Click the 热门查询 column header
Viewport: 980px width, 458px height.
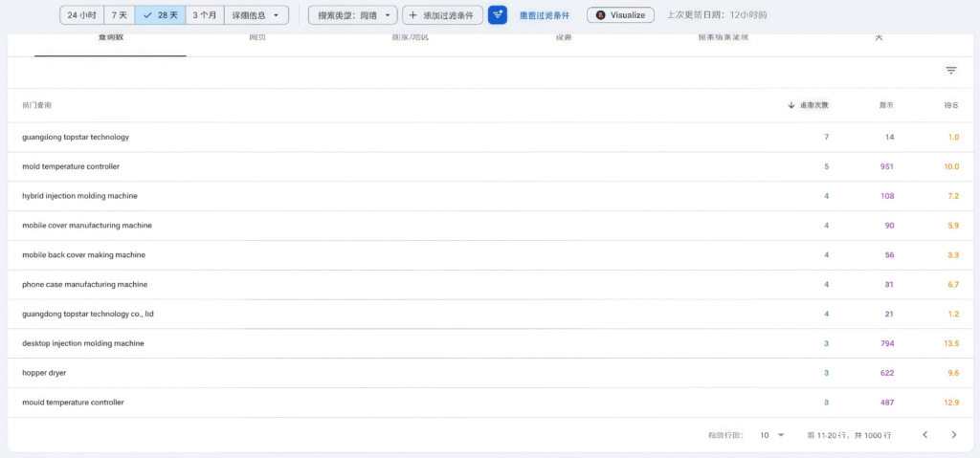coord(37,105)
